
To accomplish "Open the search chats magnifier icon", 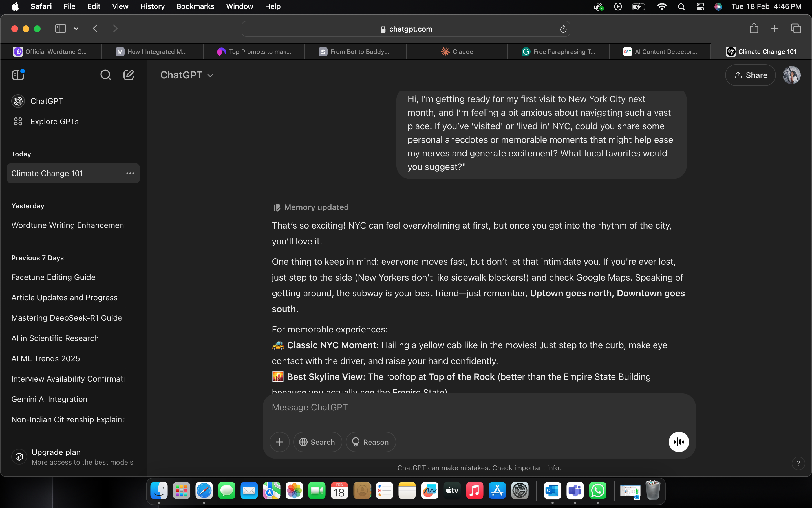I will pos(106,75).
